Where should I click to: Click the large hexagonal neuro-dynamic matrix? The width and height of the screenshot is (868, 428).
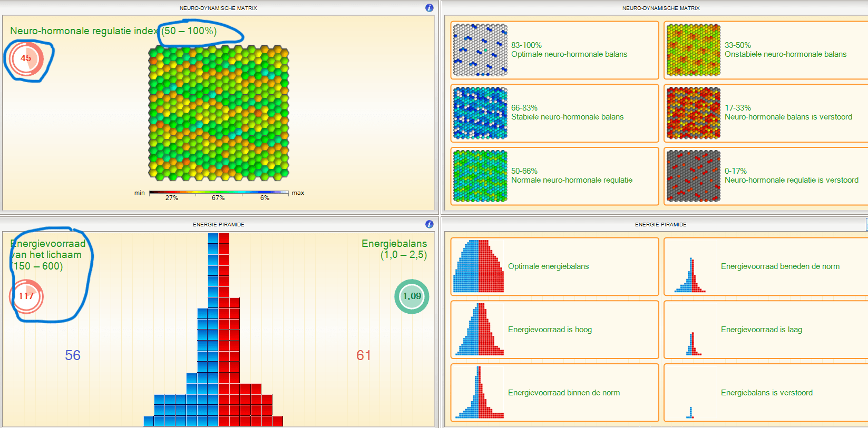(219, 113)
